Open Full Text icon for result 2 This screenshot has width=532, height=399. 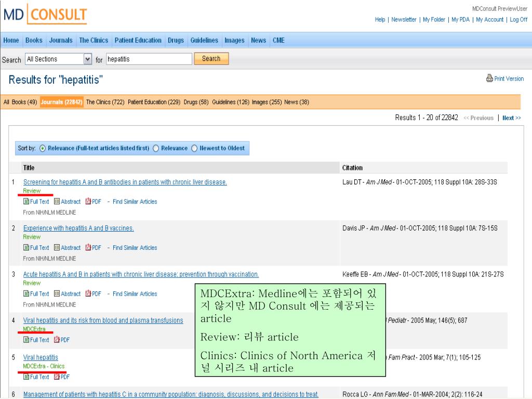tap(26, 247)
